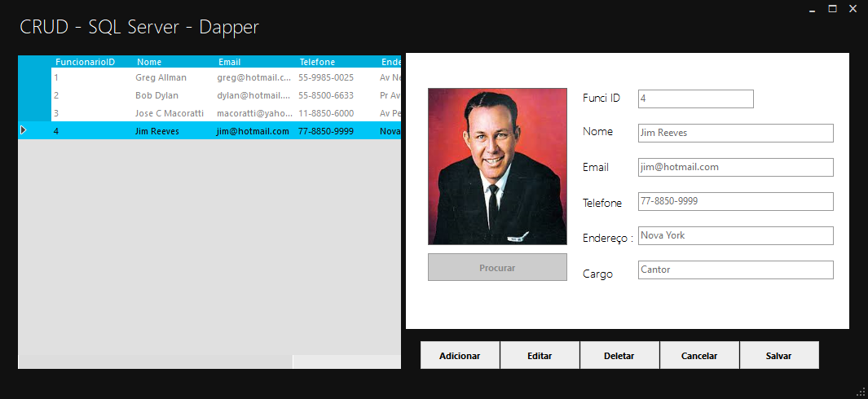Click the Salvar button

tap(779, 355)
